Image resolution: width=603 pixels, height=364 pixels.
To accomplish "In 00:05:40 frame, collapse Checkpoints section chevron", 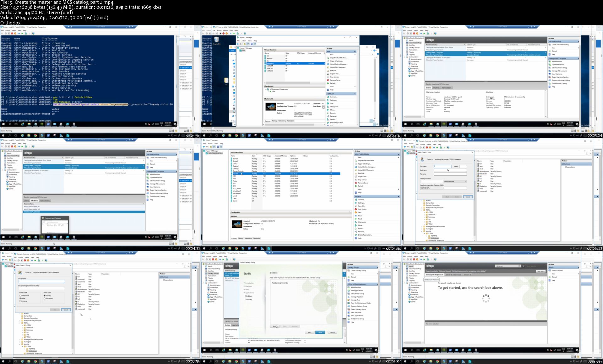I will click(350, 212).
